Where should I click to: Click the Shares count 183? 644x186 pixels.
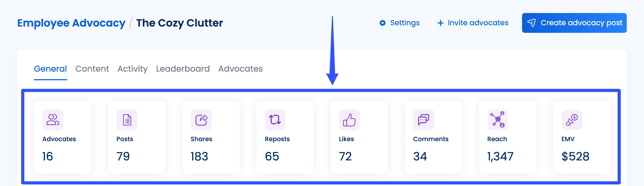[x=199, y=156]
